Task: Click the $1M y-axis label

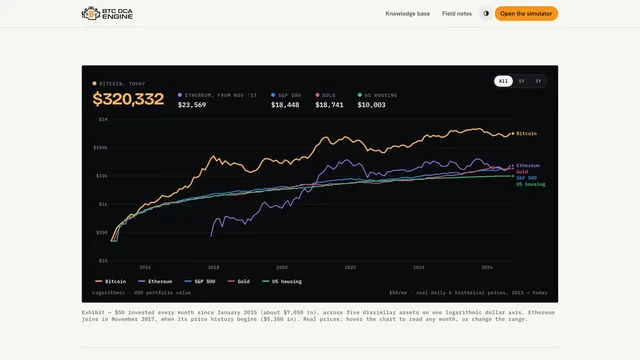Action: coord(103,119)
